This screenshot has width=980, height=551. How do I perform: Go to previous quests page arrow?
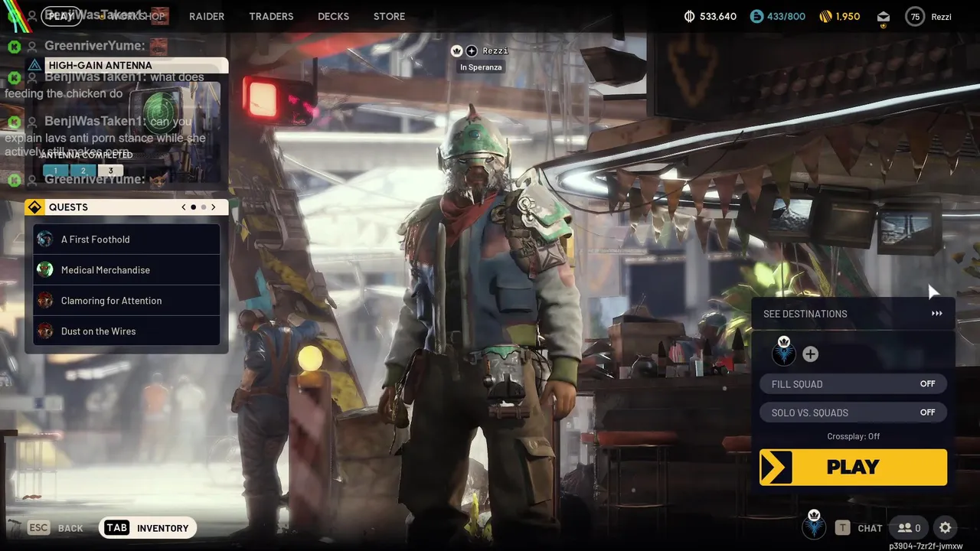[x=183, y=207]
